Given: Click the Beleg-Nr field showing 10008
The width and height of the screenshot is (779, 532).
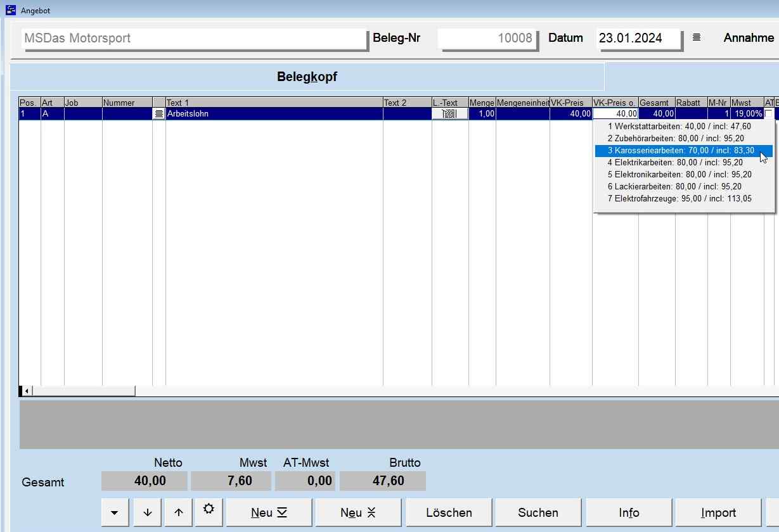Looking at the screenshot, I should click(x=487, y=38).
